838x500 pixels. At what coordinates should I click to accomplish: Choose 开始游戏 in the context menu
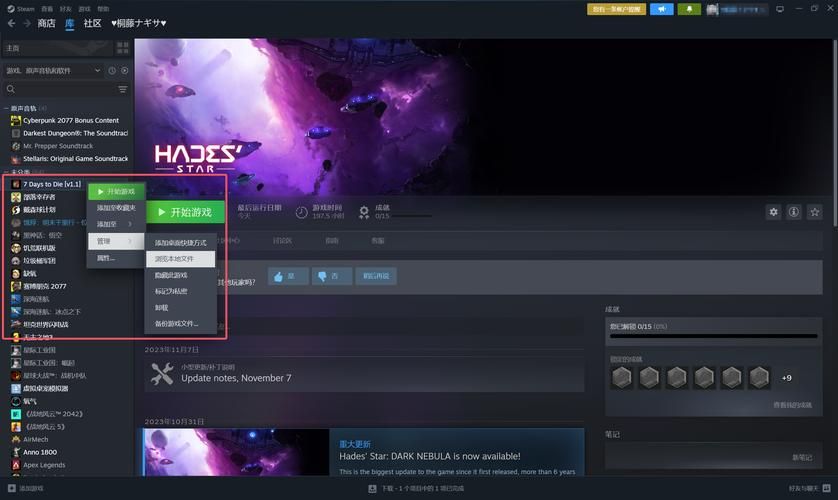point(116,191)
